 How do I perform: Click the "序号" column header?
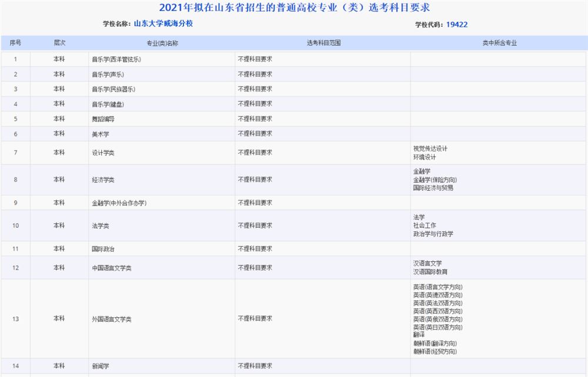tap(15, 43)
